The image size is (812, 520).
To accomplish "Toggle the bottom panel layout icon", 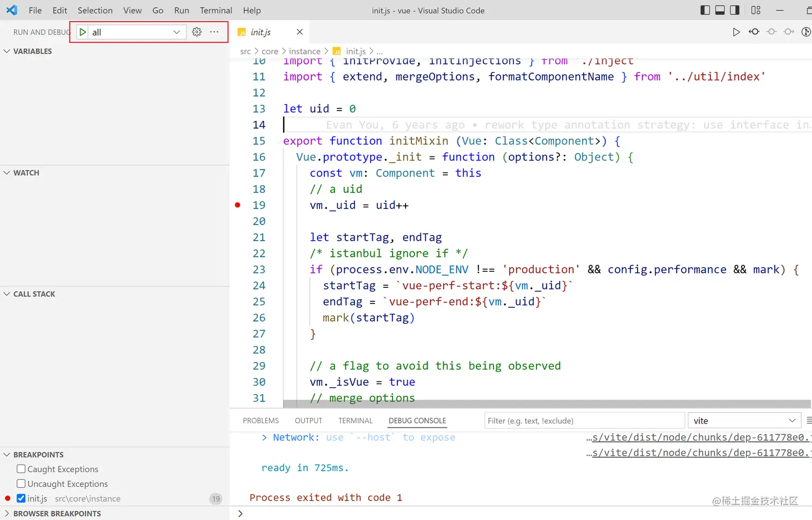I will pos(720,10).
